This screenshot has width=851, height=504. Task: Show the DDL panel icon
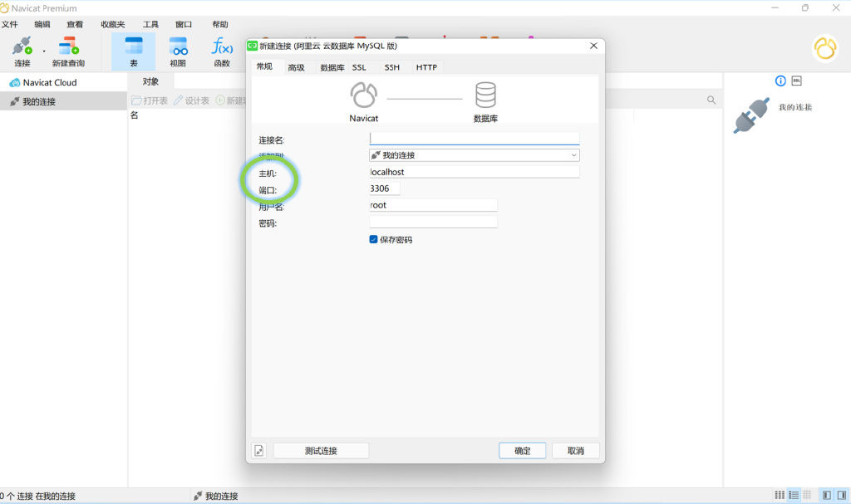796,81
